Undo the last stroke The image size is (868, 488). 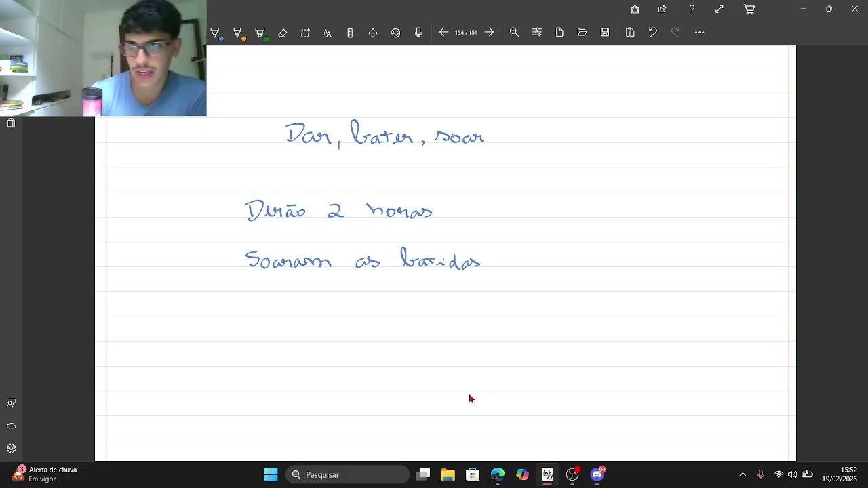[x=652, y=32]
